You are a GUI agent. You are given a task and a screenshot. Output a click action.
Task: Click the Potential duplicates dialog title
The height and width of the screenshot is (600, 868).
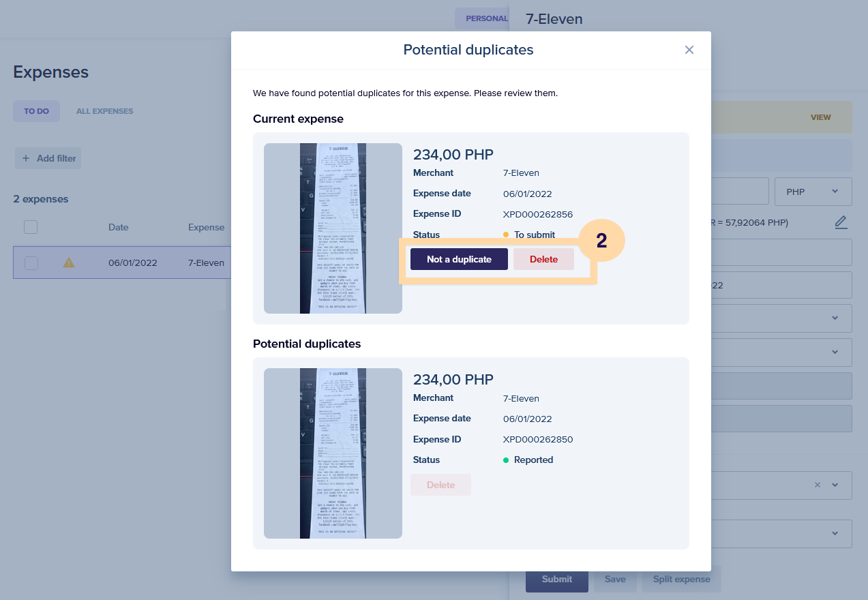pos(468,50)
